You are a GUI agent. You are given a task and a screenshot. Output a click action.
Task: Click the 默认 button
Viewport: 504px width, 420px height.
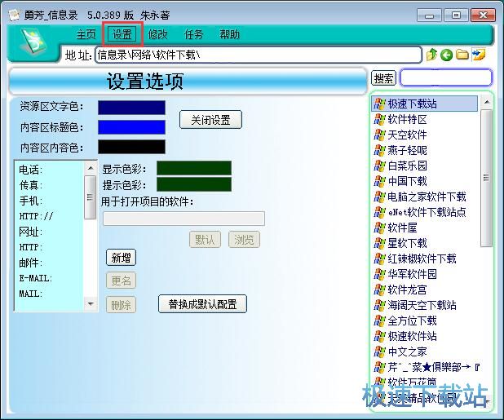point(205,240)
